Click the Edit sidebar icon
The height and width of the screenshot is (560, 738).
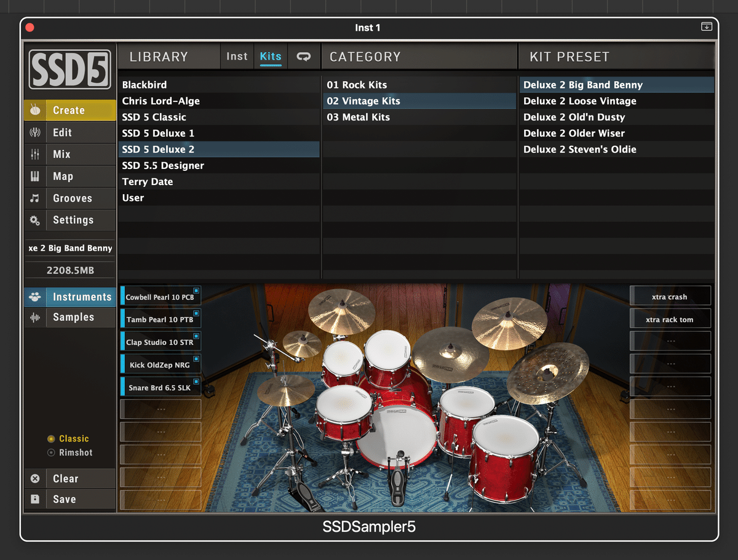35,132
